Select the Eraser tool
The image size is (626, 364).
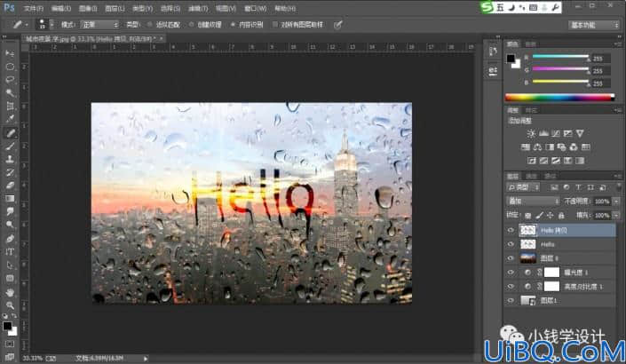(10, 186)
